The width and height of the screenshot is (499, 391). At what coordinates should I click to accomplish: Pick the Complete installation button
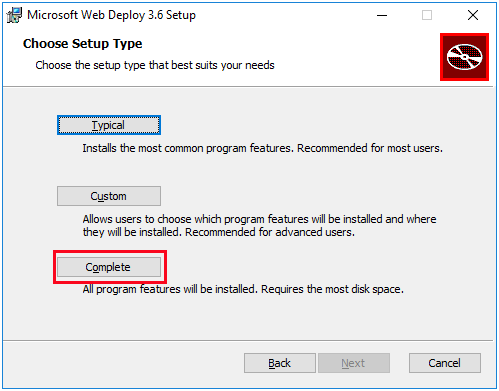tap(109, 267)
